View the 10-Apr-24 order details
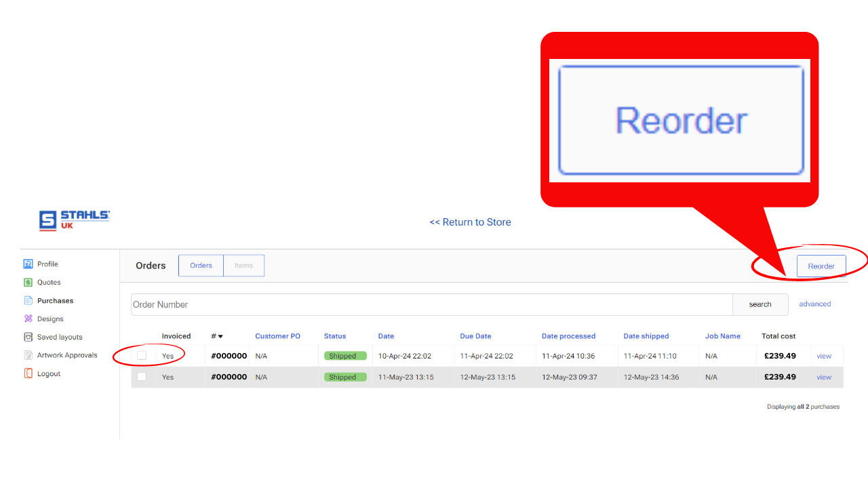 pyautogui.click(x=823, y=356)
